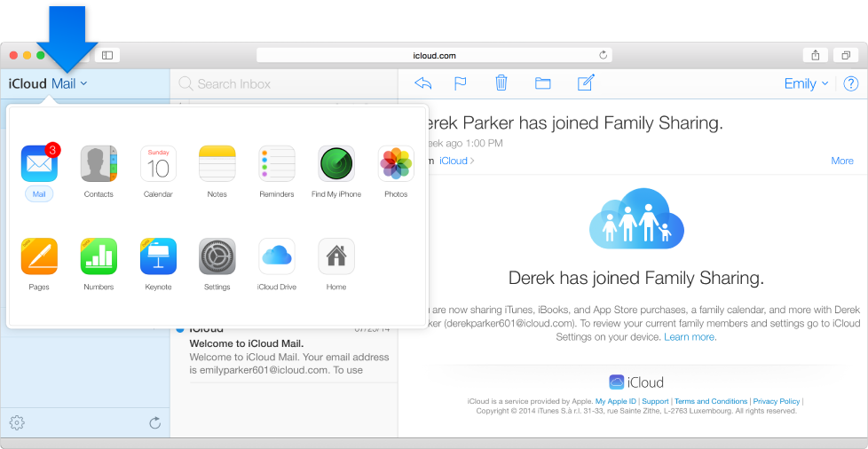Open Pages from the app grid
Screen dimensions: 868x449
[39, 257]
